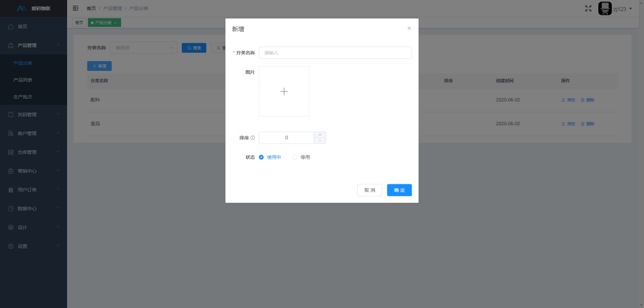Viewport: 644px width, 308px height.
Task: Click the edit pencil icon in 食品 row
Action: pyautogui.click(x=563, y=124)
